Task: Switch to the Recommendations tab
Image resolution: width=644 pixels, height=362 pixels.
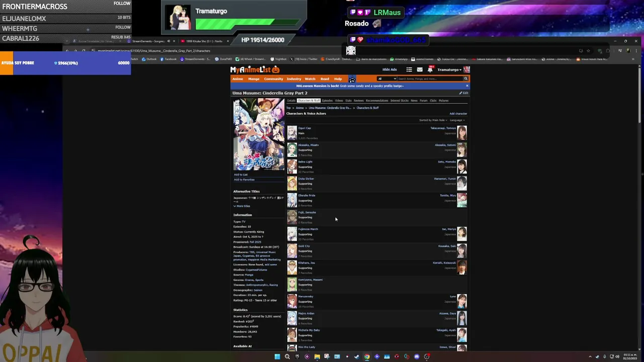Action: (x=377, y=101)
